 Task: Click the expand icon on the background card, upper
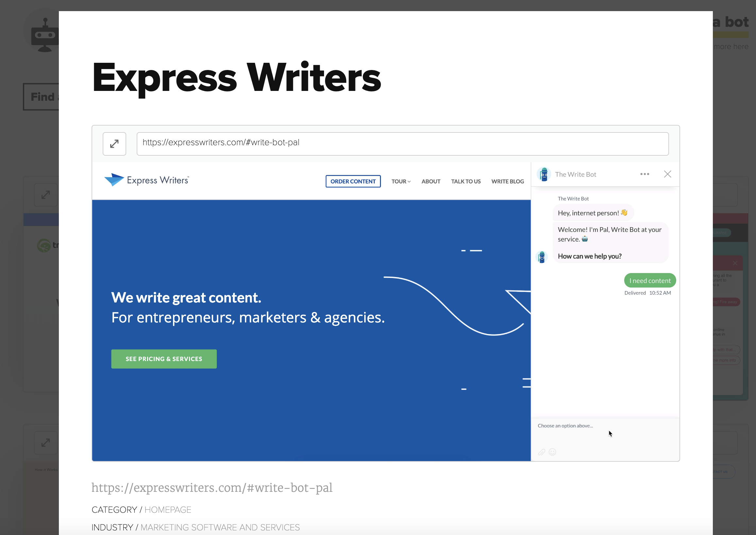(x=45, y=195)
